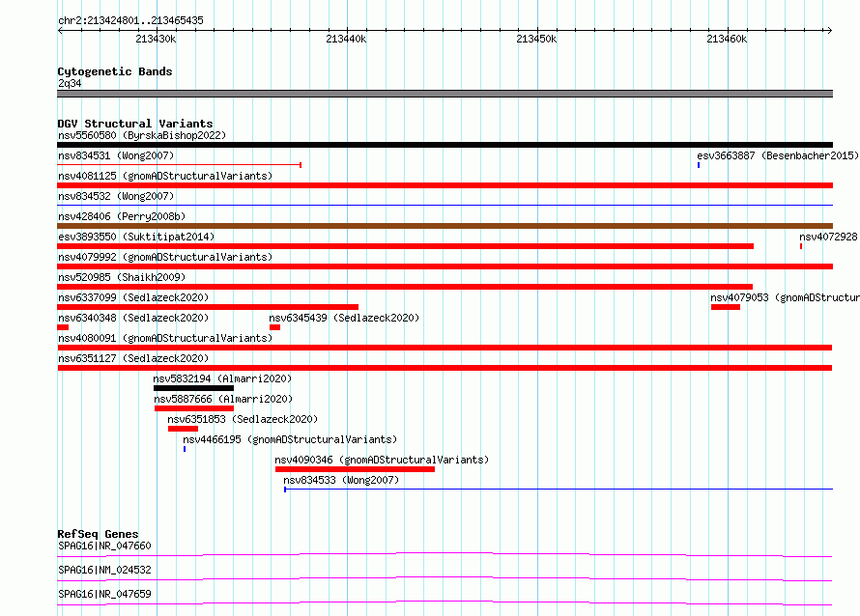The image size is (860, 616).
Task: Click the chr2:213424801..213465435 coordinates label
Action: coord(130,20)
